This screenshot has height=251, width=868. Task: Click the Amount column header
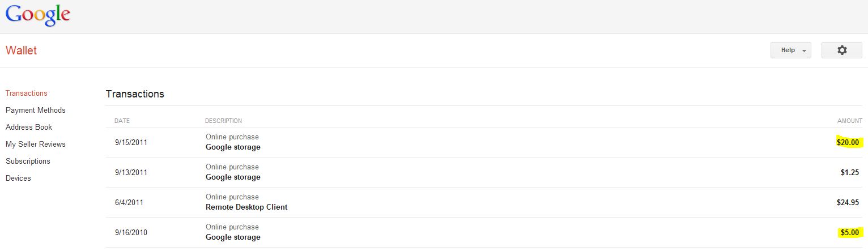(849, 121)
